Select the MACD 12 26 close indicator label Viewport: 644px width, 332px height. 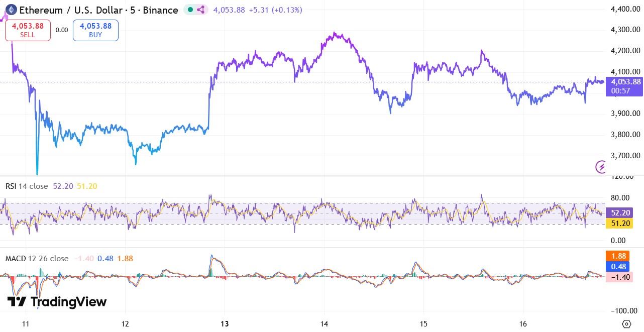(x=37, y=259)
